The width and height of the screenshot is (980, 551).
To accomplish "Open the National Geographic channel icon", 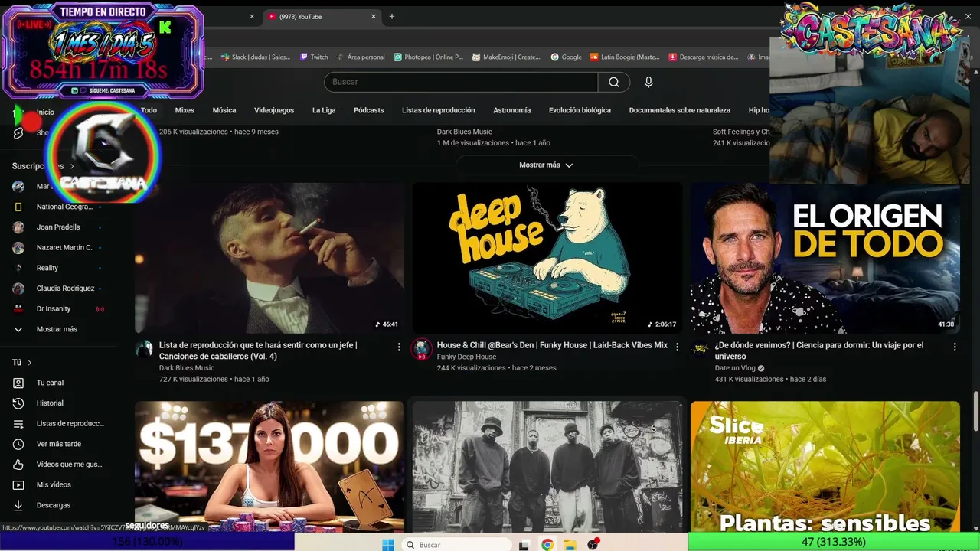I will [18, 207].
